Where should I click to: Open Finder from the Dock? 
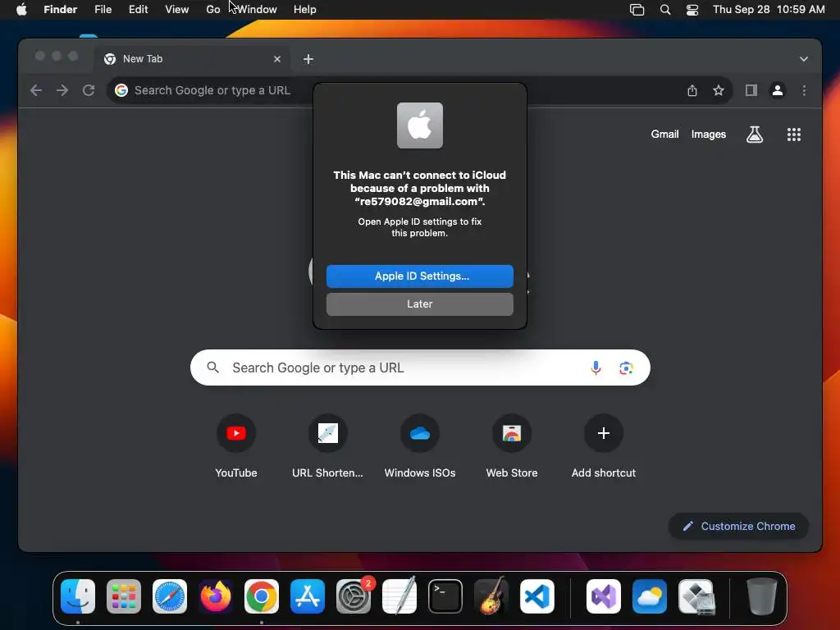[x=78, y=596]
